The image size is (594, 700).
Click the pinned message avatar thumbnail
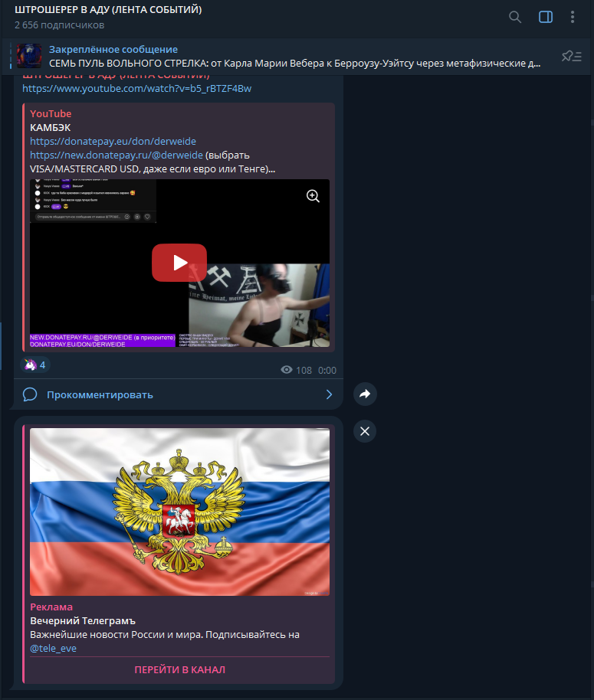pyautogui.click(x=29, y=57)
